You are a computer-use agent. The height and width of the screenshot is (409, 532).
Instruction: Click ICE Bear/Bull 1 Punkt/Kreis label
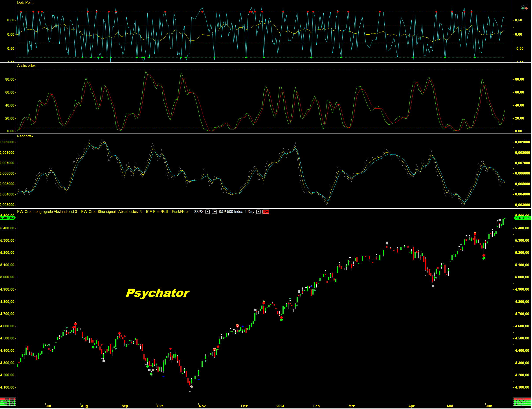[x=168, y=212]
